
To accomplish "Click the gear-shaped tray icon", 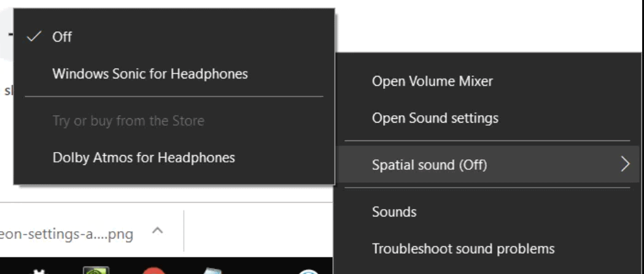I will tap(39, 272).
